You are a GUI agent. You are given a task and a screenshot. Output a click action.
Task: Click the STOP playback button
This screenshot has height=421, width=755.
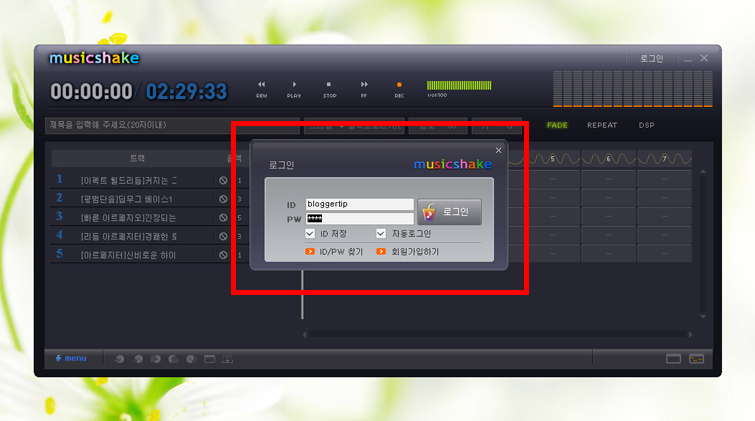pyautogui.click(x=329, y=89)
